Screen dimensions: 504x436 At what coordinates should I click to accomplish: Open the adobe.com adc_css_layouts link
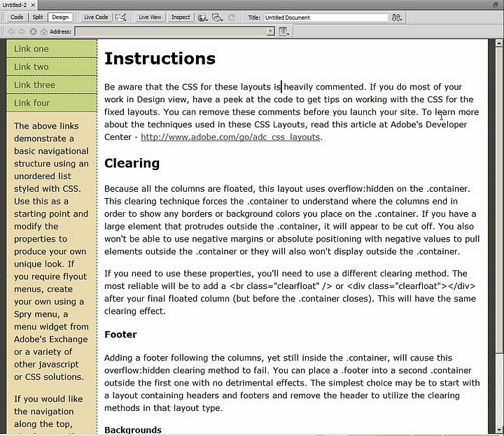[230, 137]
